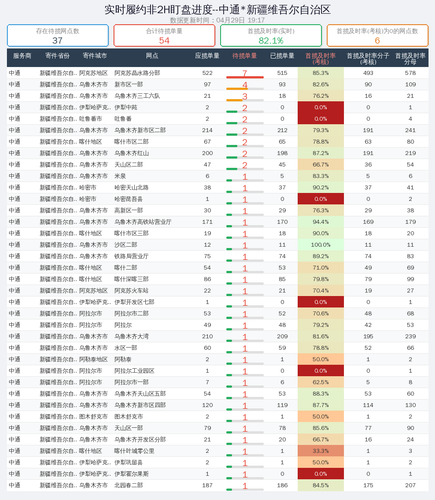
Task: Sort by the red 待揽单量 column header
Action: 244,56
